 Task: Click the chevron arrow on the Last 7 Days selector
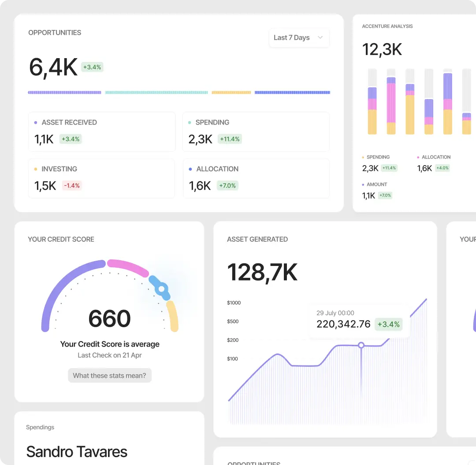(x=320, y=38)
